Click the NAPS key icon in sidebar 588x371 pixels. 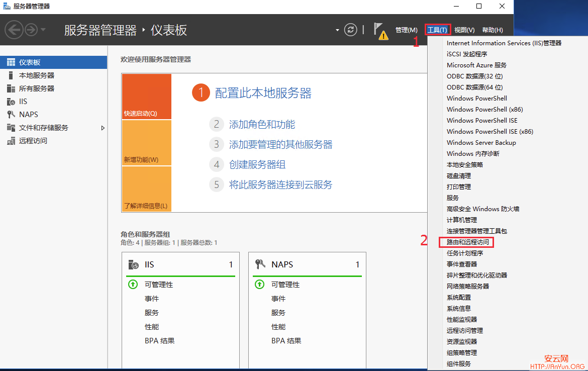[x=11, y=115]
